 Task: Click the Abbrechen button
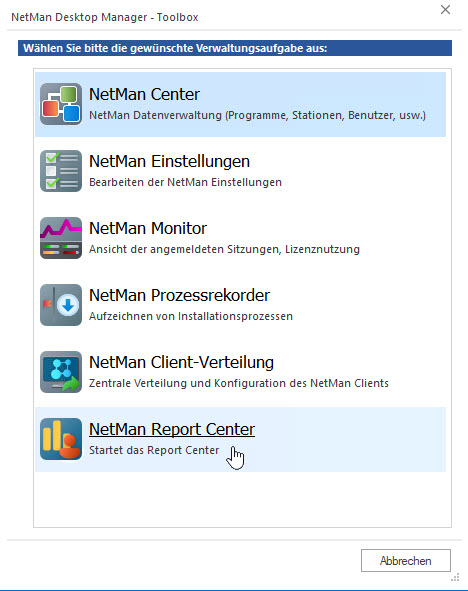pyautogui.click(x=406, y=560)
